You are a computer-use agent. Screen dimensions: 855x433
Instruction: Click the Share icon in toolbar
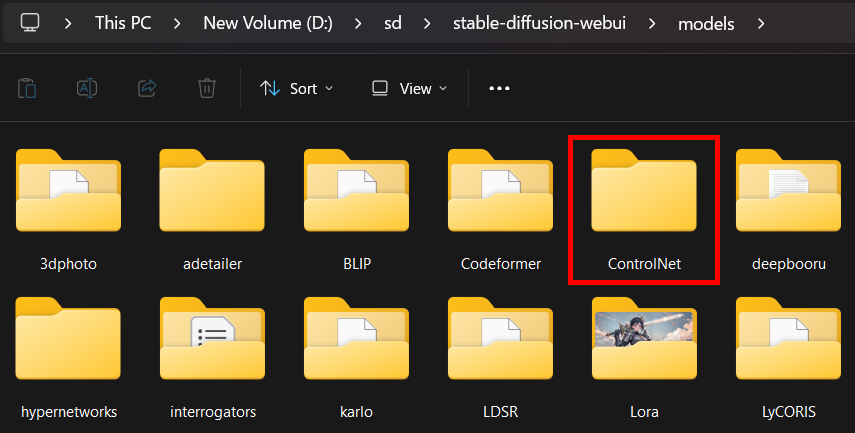(x=147, y=88)
